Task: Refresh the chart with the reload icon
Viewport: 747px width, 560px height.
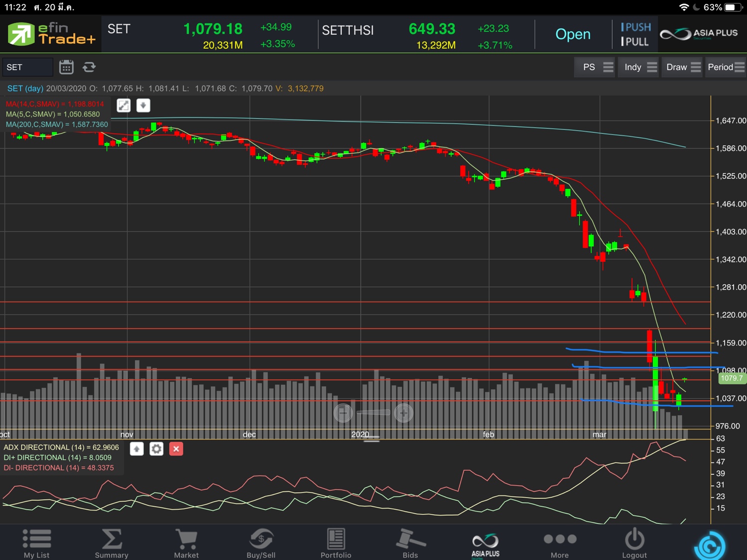Action: tap(89, 67)
